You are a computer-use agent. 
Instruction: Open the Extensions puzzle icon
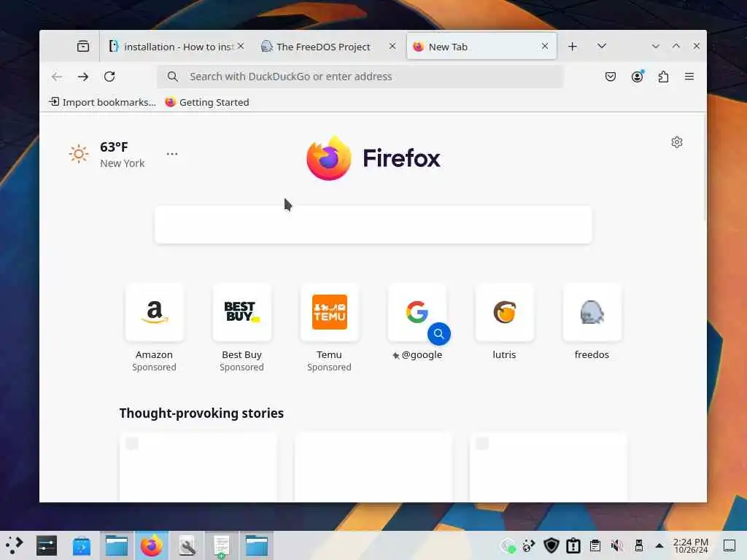(663, 77)
